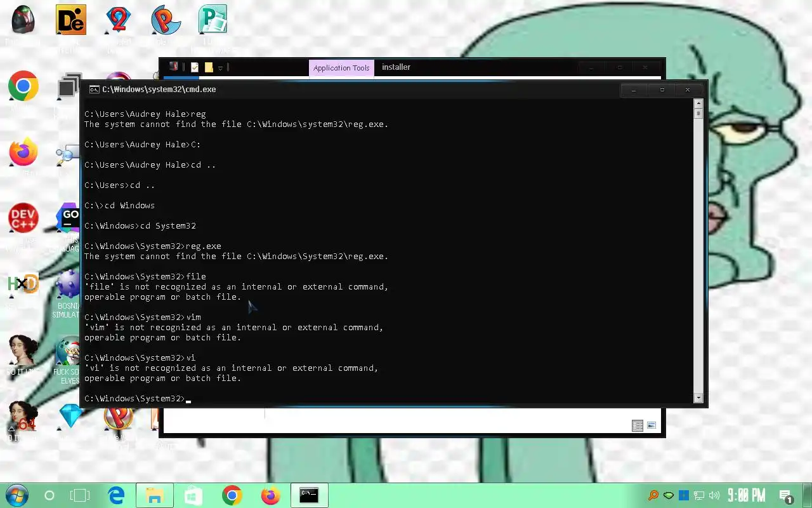Click the orange magnifier tray icon
Screen dimensions: 812x508
tap(653, 495)
